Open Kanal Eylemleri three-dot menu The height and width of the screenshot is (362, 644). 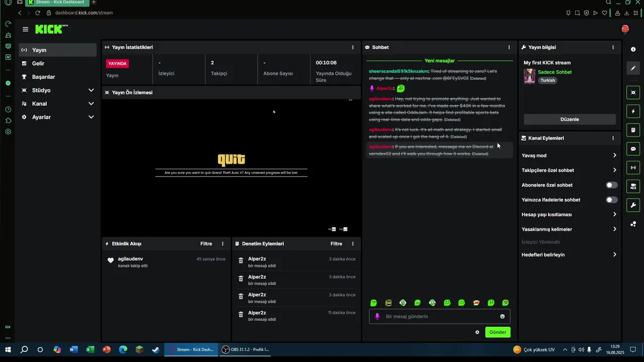click(613, 138)
